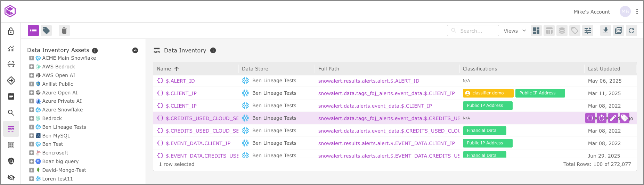
Task: Click the database stack toolbar icon
Action: tap(562, 31)
